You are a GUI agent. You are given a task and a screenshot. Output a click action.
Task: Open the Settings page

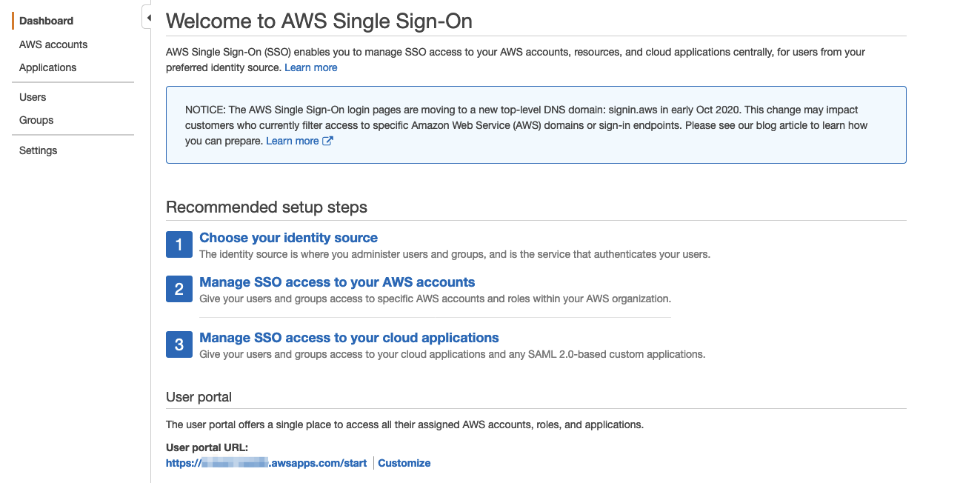38,150
